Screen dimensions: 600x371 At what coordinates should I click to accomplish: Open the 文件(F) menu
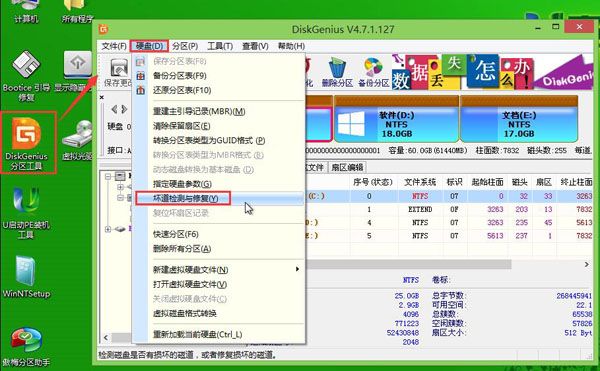(x=114, y=46)
